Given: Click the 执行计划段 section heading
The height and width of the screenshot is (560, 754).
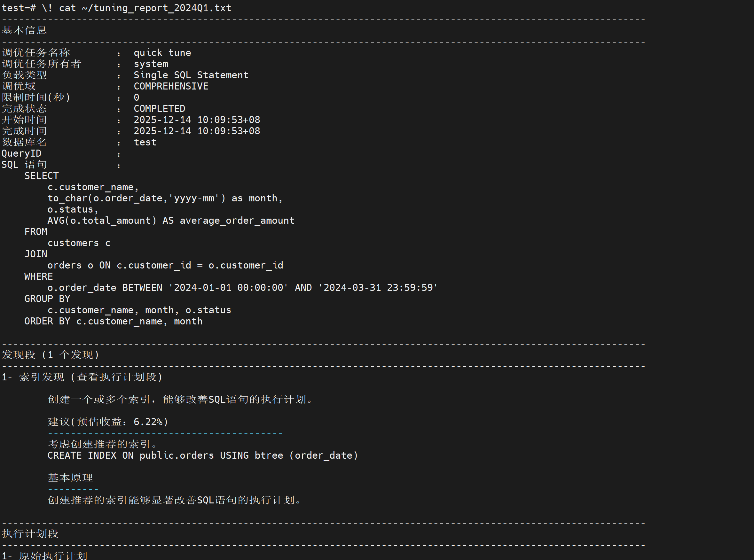Looking at the screenshot, I should pyautogui.click(x=30, y=533).
